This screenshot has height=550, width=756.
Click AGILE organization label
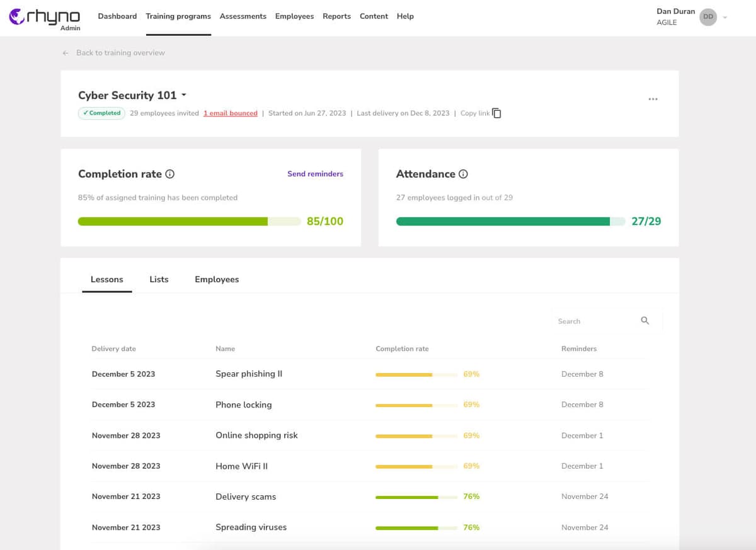[667, 23]
